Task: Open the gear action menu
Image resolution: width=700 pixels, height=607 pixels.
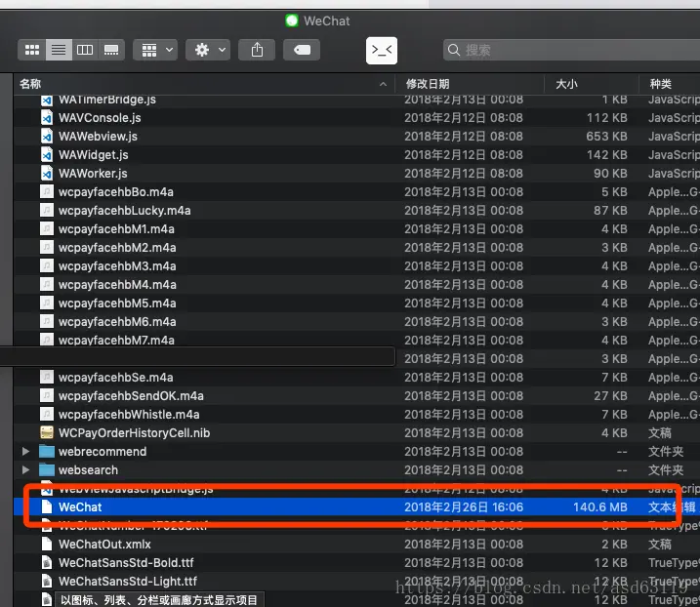Action: 208,50
